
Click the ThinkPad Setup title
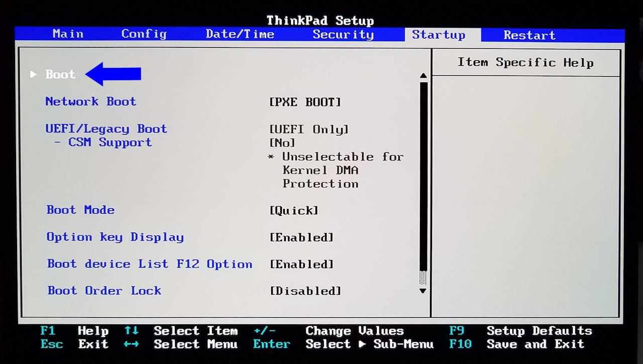[x=320, y=21]
